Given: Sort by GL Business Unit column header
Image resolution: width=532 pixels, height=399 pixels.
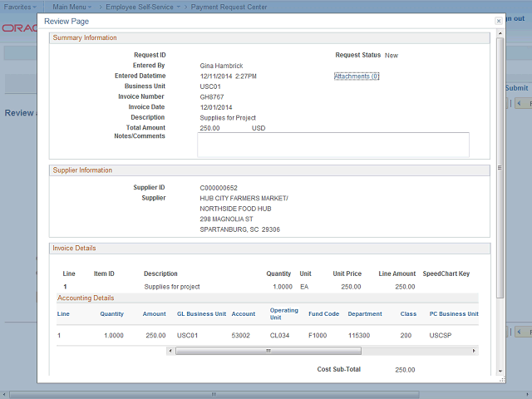Looking at the screenshot, I should pyautogui.click(x=201, y=314).
